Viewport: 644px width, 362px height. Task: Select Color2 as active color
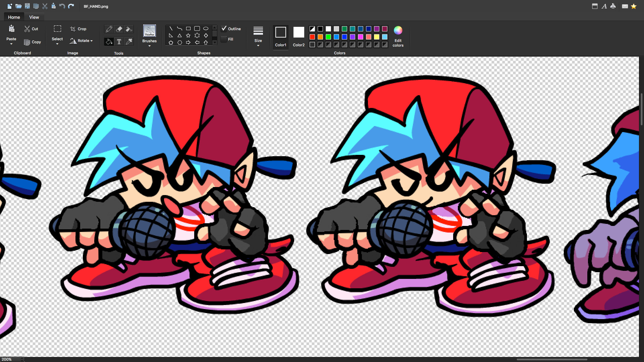coord(299,36)
